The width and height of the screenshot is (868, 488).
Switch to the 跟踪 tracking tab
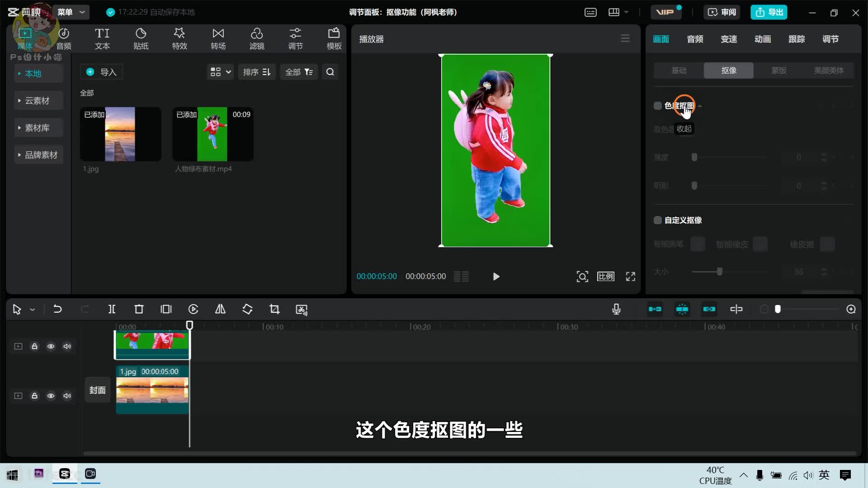point(797,39)
